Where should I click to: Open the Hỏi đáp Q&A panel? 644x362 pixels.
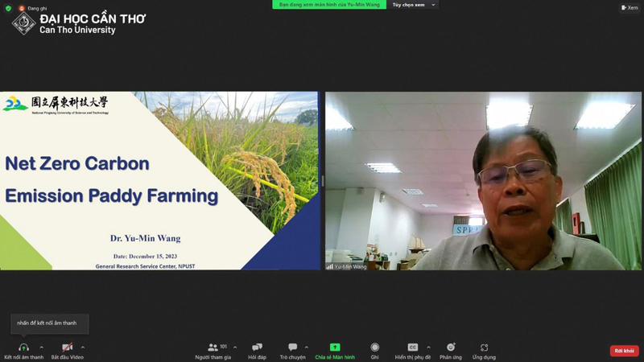(x=257, y=348)
